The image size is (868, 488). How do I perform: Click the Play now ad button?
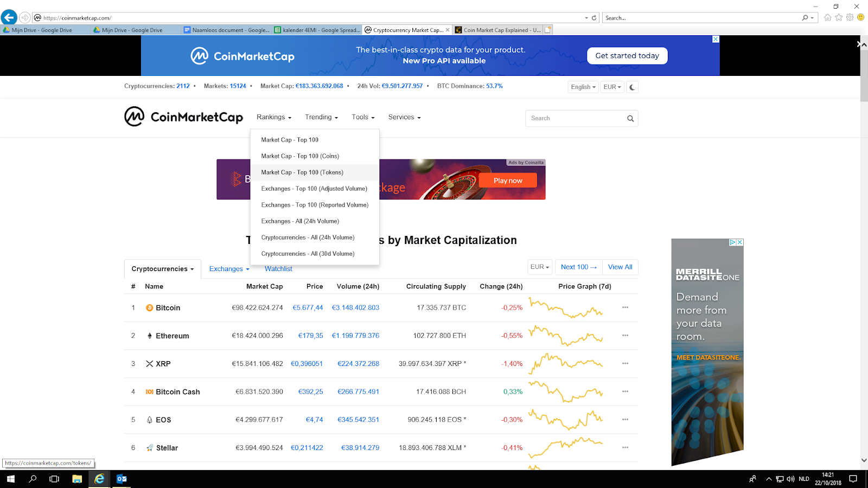[x=508, y=181]
